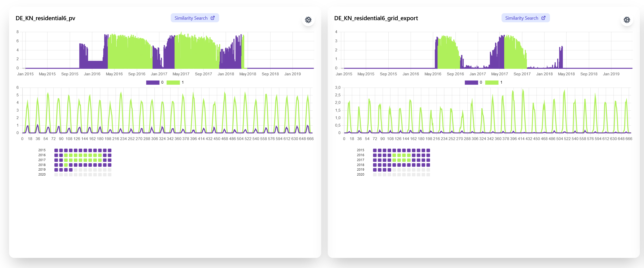Image resolution: width=644 pixels, height=268 pixels.
Task: Click the DE_KN_residential6_pv panel title
Action: click(x=45, y=18)
